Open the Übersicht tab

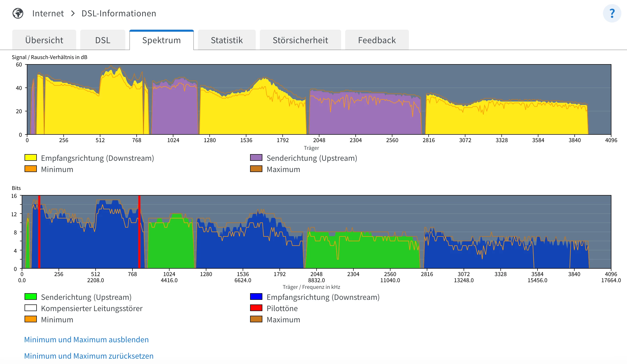pyautogui.click(x=44, y=40)
